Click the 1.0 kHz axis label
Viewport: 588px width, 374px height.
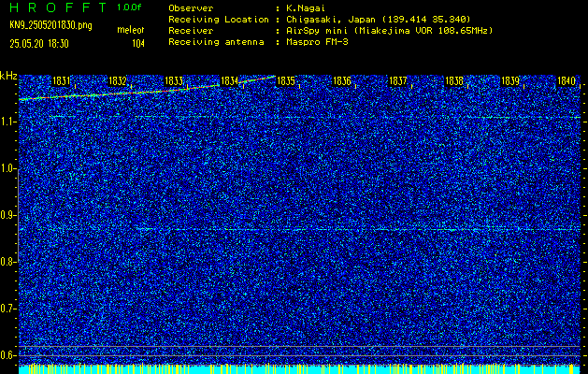[x=7, y=169]
